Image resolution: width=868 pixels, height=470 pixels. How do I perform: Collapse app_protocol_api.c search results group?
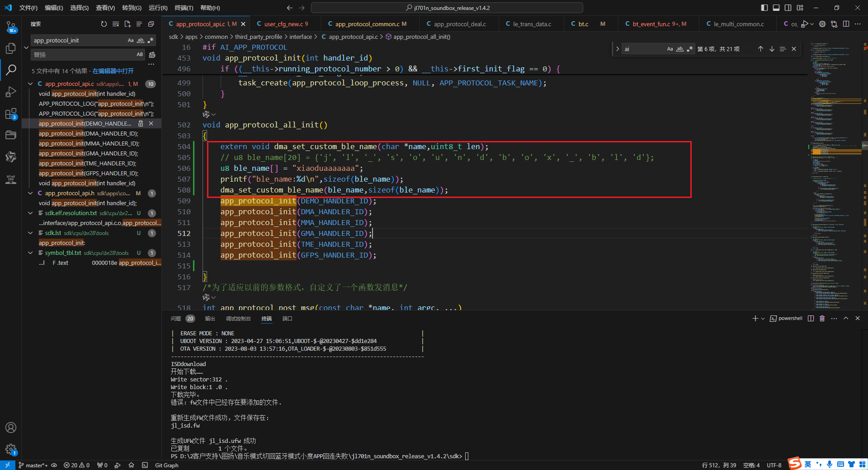point(30,84)
